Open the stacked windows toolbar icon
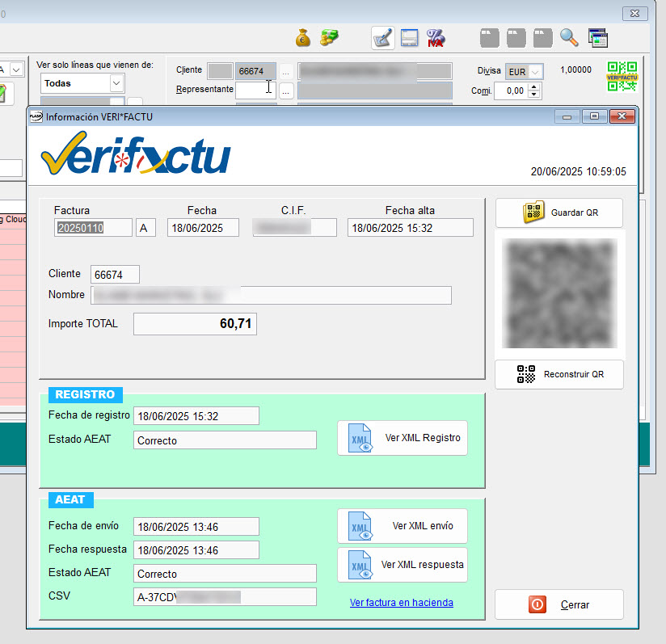Viewport: 666px width, 644px height. (597, 37)
